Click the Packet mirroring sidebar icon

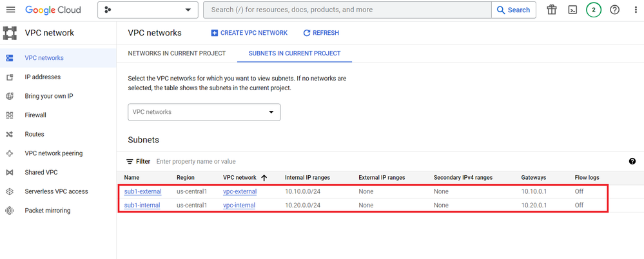[10, 211]
